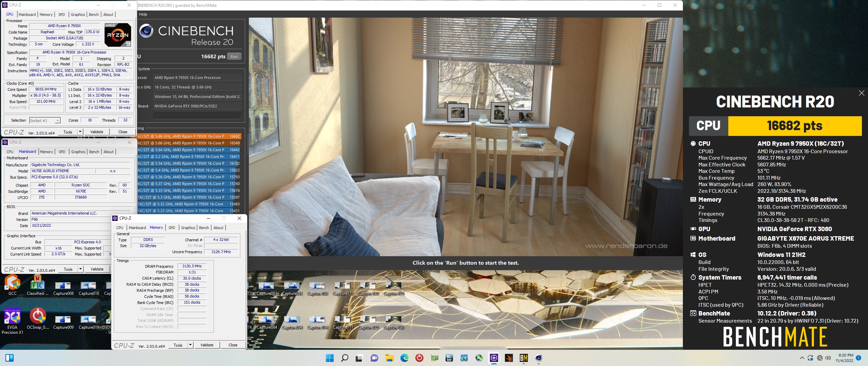
Task: Open Task View on the taskbar
Action: pyautogui.click(x=359, y=358)
